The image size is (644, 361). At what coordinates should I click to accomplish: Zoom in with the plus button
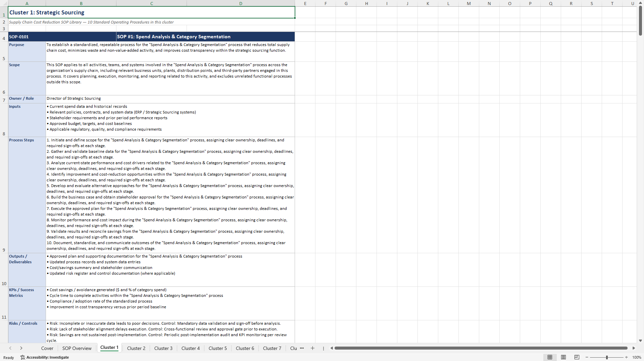coord(626,357)
